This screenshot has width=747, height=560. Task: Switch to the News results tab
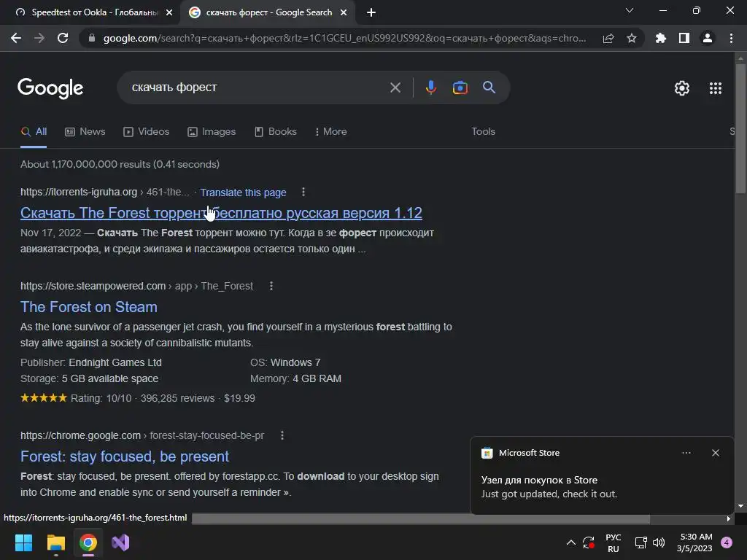85,132
